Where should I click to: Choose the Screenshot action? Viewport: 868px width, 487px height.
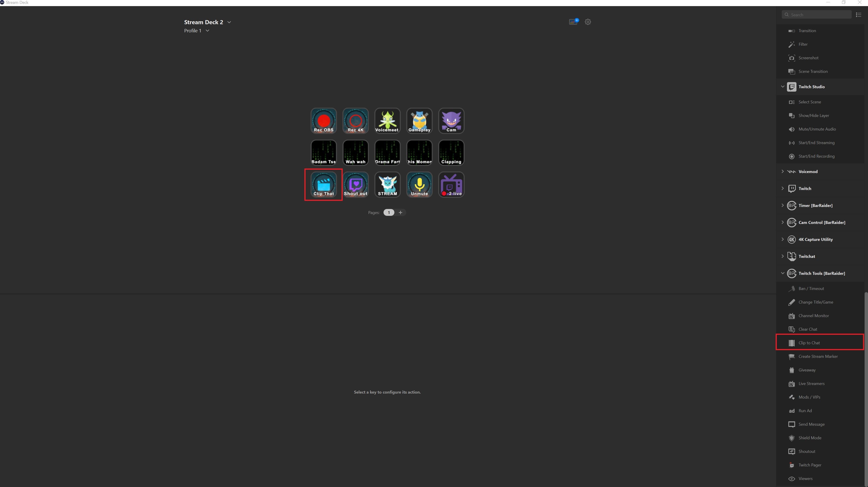[x=820, y=58]
